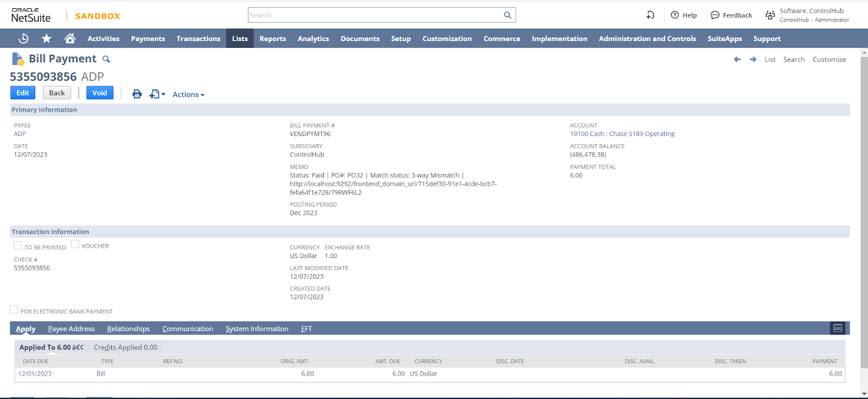Switch to the Apply subtab
Screen dimensions: 868x399
pos(25,329)
